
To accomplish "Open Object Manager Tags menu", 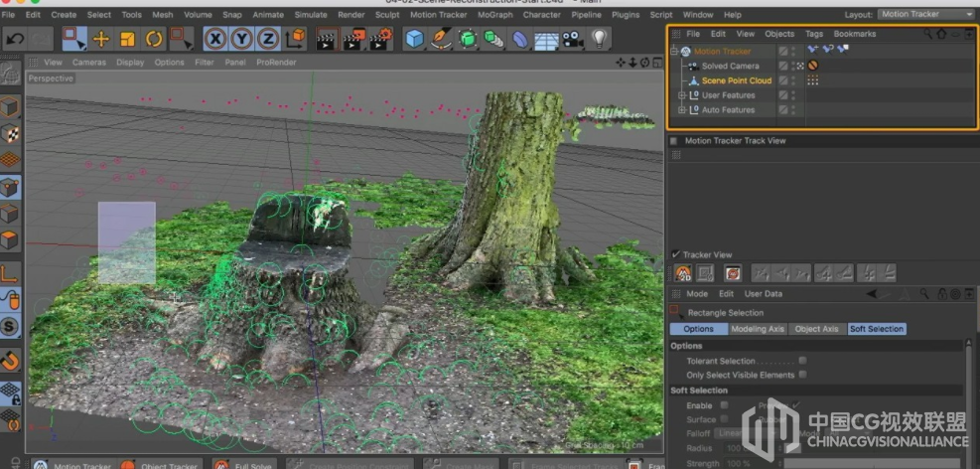I will pyautogui.click(x=814, y=34).
